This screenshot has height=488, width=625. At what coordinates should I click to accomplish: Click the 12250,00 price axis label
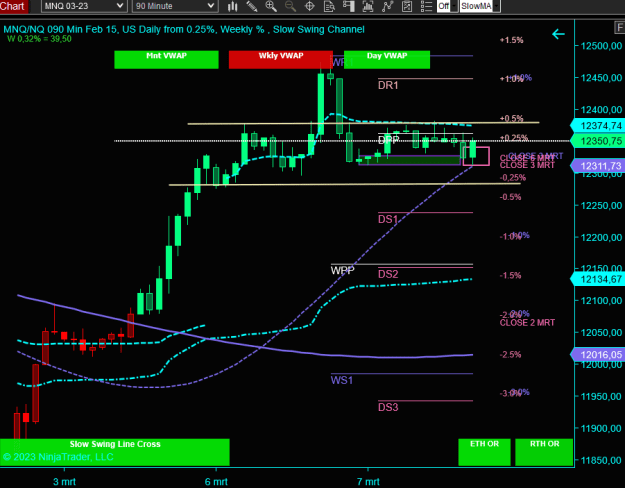(601, 205)
